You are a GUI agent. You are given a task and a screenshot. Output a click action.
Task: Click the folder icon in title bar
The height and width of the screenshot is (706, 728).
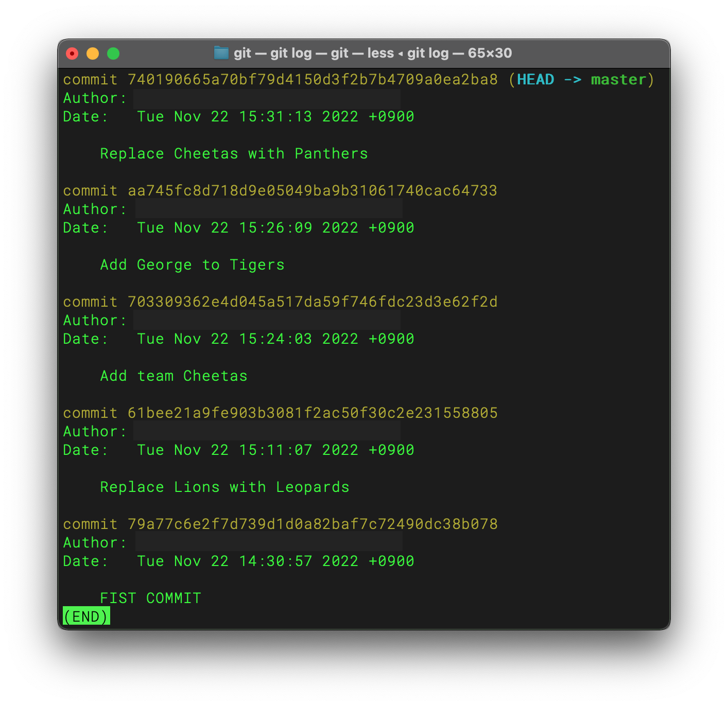[221, 53]
